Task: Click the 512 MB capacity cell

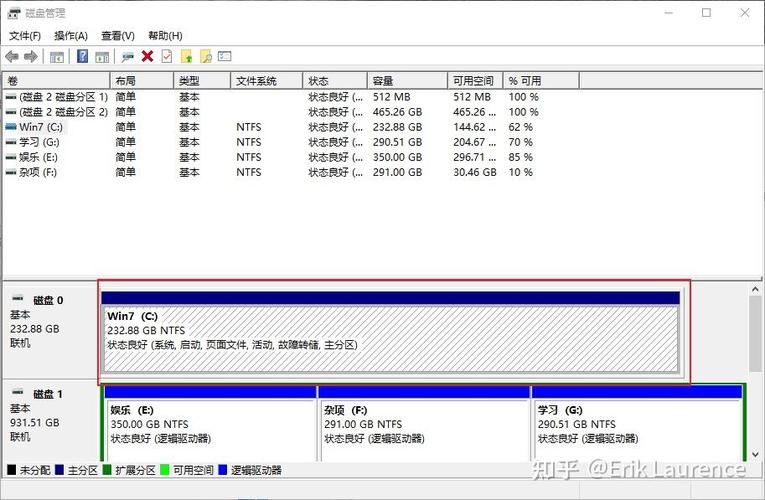Action: tap(392, 97)
